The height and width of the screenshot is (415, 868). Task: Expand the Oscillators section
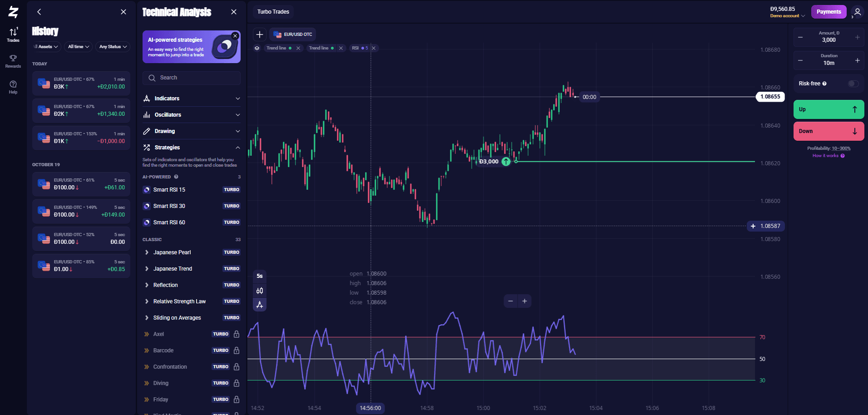[x=192, y=115]
